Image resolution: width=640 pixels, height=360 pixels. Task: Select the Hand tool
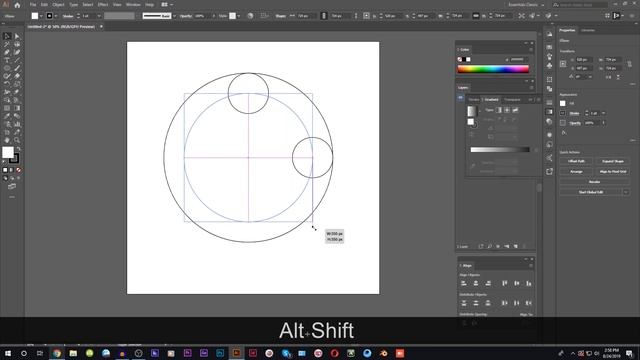[7, 140]
